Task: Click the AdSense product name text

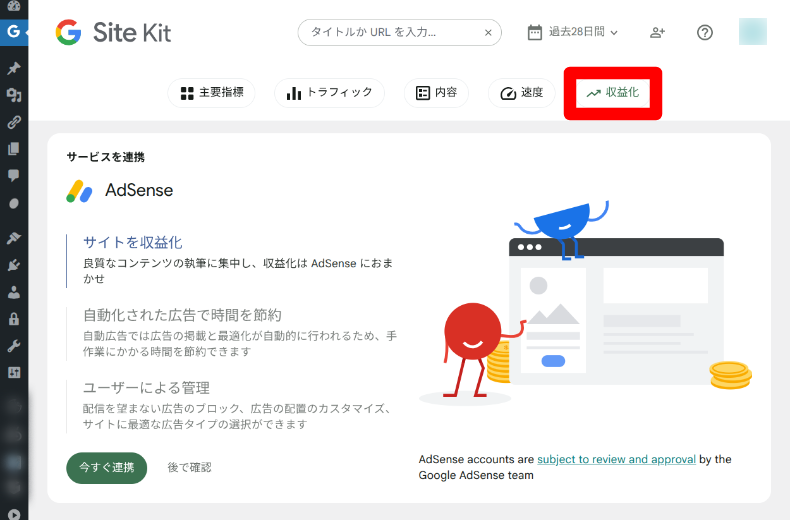Action: (x=139, y=190)
